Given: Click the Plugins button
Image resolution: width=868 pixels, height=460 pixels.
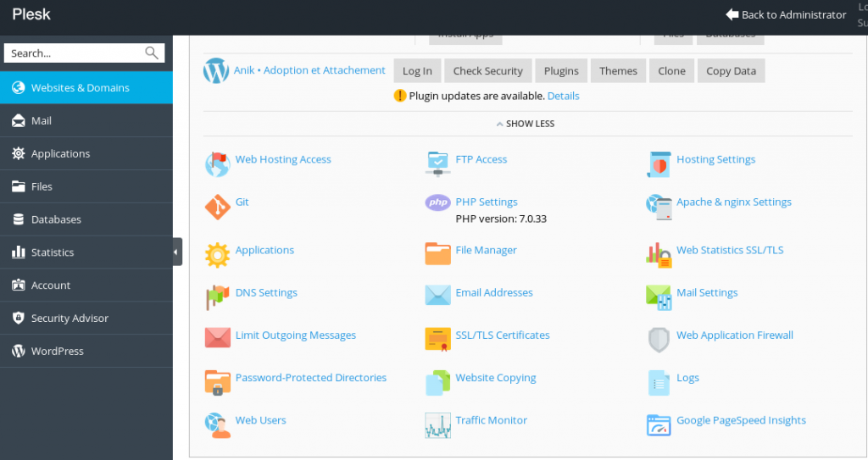Looking at the screenshot, I should click(561, 71).
